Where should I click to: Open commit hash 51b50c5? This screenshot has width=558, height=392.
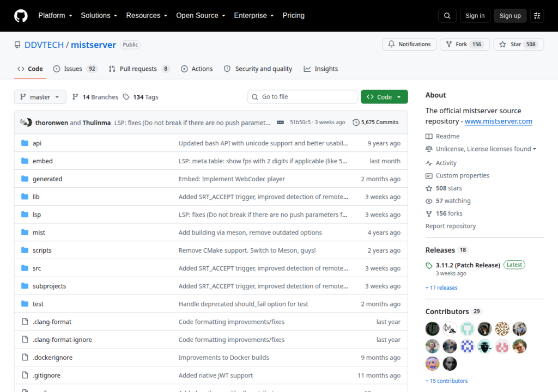300,122
